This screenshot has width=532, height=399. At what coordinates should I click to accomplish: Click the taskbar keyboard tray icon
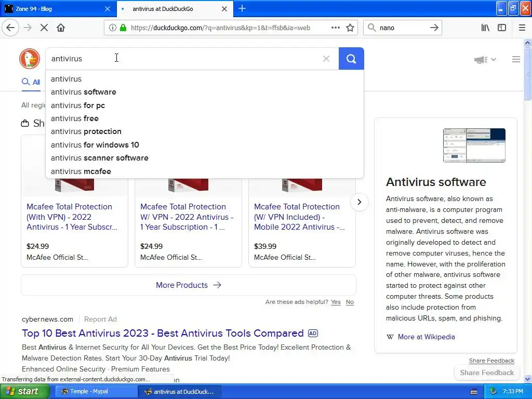[474, 392]
